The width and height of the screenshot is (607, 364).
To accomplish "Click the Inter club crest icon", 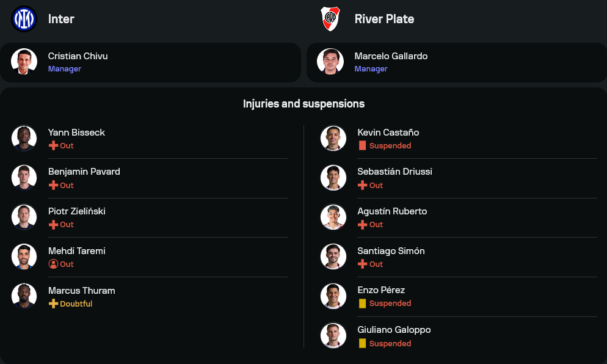I will (x=24, y=18).
